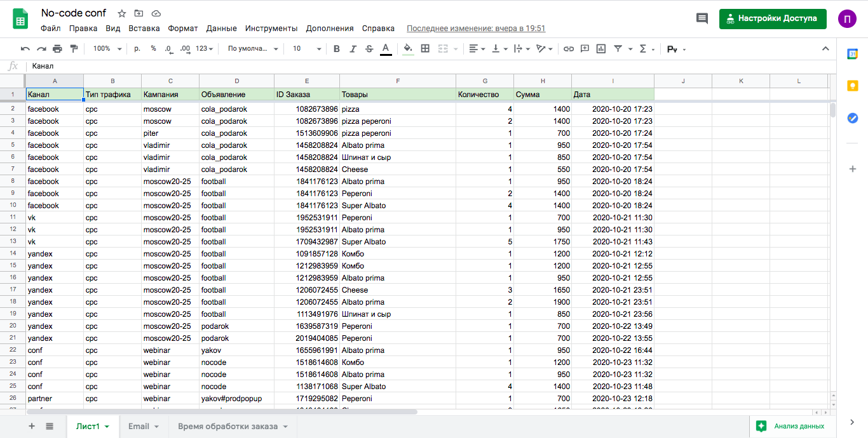Open the Последнее изменение history link
Viewport: 868px width, 438px height.
coord(476,29)
